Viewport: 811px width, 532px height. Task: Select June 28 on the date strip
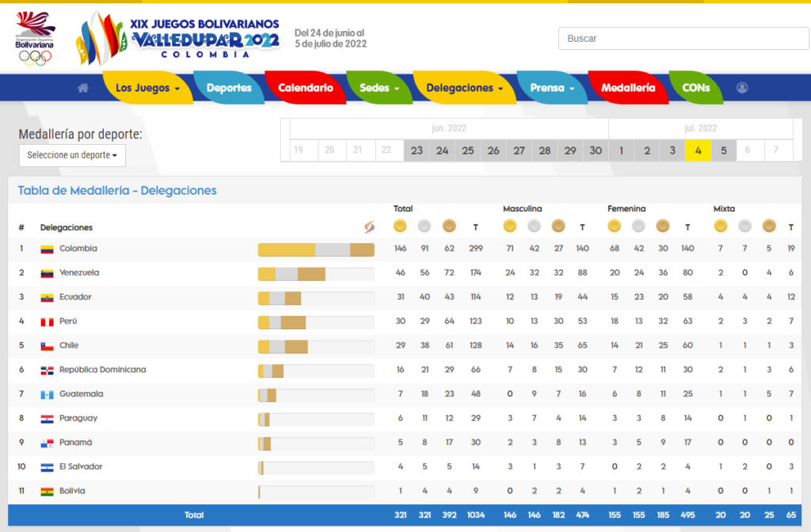coord(545,150)
